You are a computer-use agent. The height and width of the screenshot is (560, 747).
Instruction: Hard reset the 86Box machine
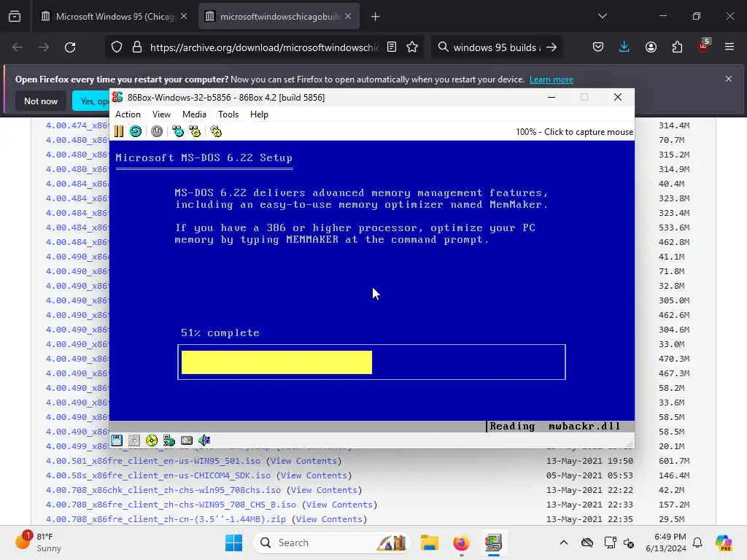[136, 131]
